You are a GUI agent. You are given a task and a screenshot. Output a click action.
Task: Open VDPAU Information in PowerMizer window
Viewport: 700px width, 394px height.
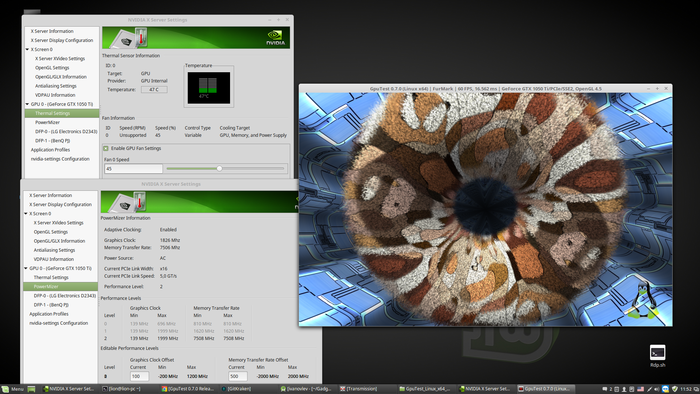[x=54, y=259]
